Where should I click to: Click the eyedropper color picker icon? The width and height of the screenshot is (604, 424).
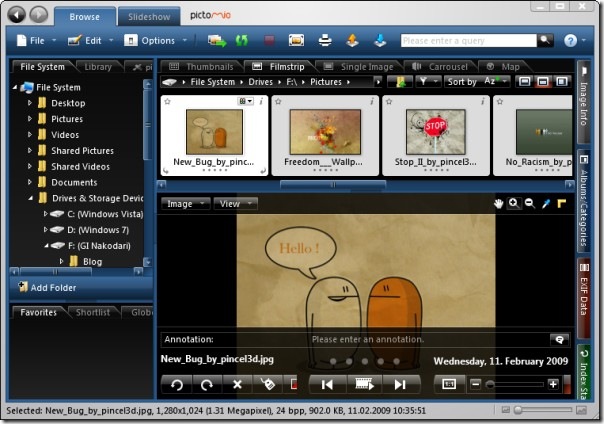546,203
